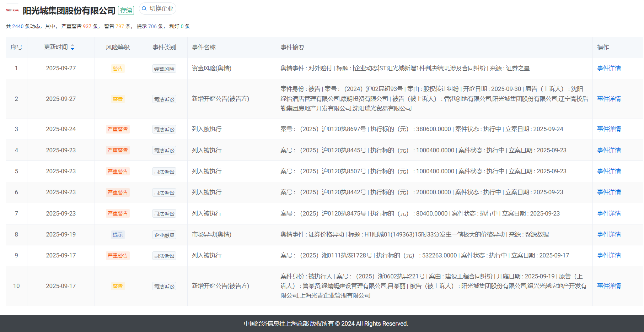Click the 797 warnings count
This screenshot has width=644, height=332.
tap(120, 26)
